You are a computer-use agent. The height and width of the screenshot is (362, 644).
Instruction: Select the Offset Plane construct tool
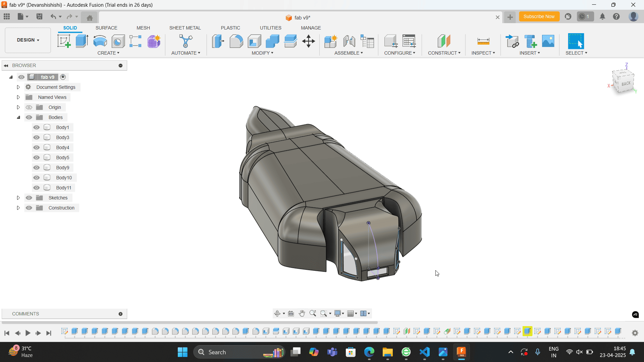click(x=444, y=41)
